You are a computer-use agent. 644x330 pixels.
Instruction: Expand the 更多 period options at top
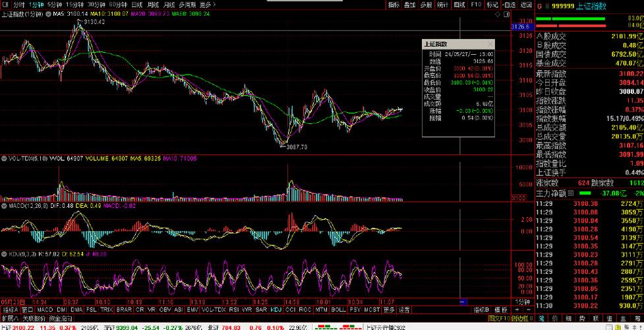[206, 5]
